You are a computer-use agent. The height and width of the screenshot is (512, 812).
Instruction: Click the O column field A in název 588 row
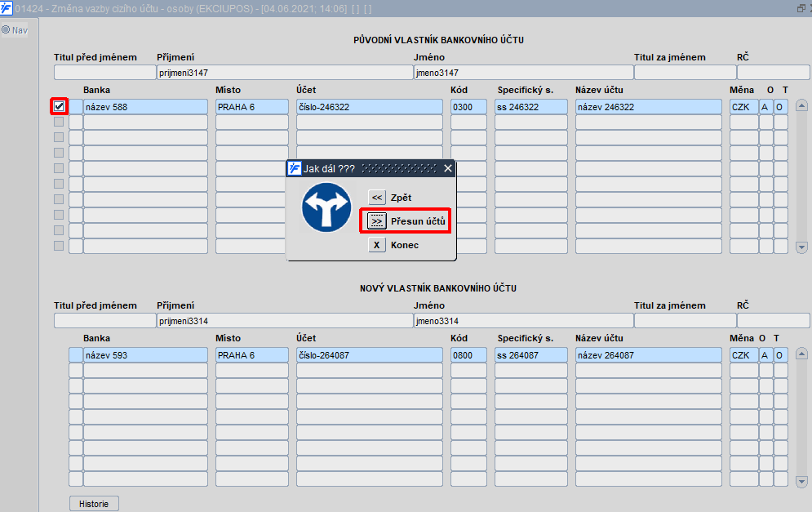pyautogui.click(x=765, y=107)
